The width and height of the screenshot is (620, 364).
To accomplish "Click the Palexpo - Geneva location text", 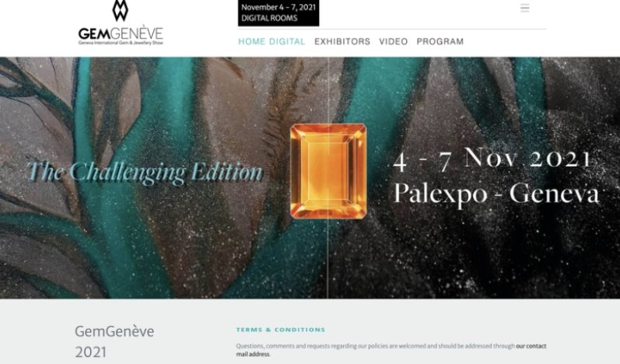I will pyautogui.click(x=496, y=194).
